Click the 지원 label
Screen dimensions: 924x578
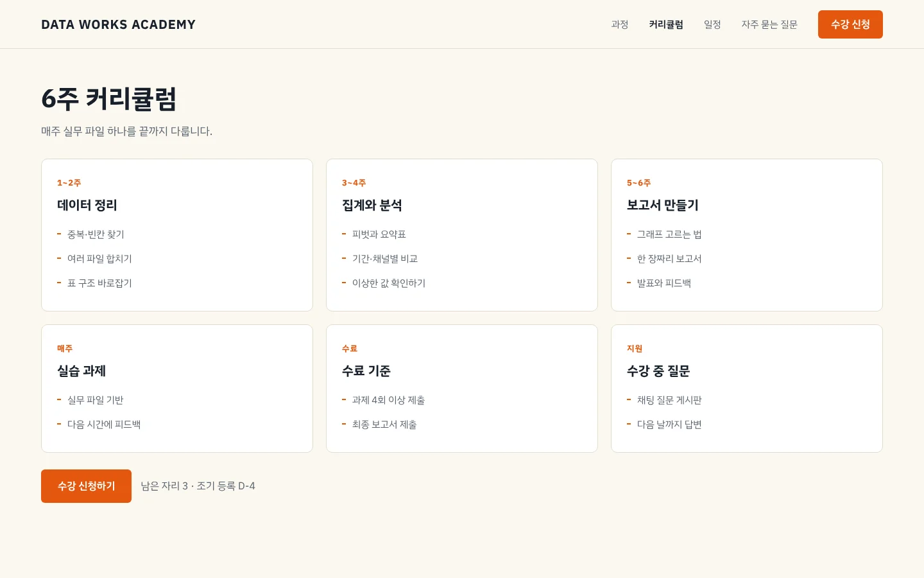(x=635, y=349)
